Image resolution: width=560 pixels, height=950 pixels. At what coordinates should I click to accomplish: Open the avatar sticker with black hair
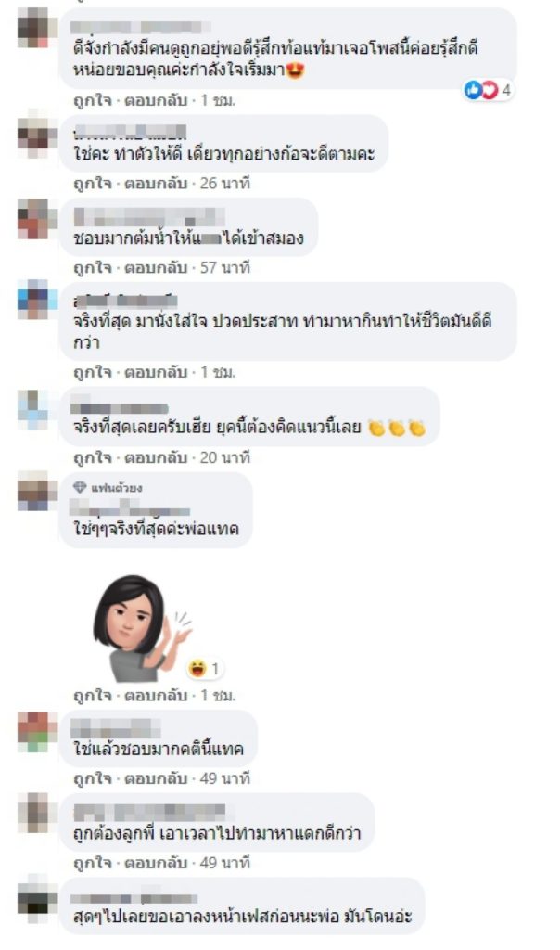[x=142, y=626]
